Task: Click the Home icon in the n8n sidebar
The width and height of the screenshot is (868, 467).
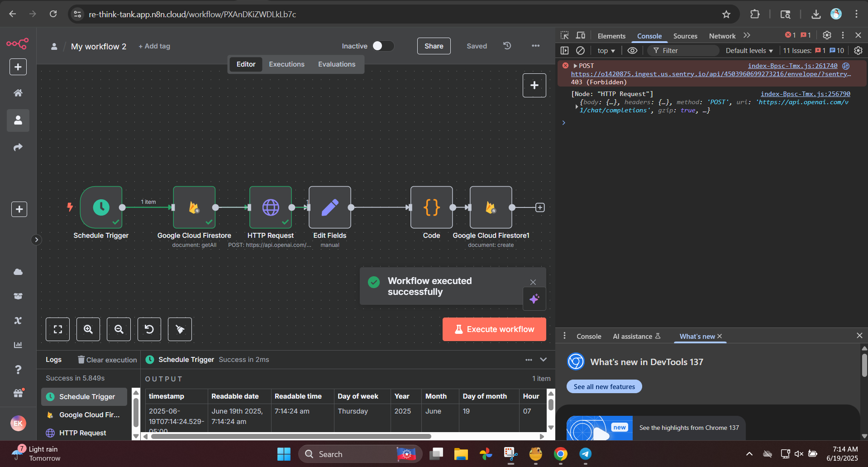Action: coord(18,93)
